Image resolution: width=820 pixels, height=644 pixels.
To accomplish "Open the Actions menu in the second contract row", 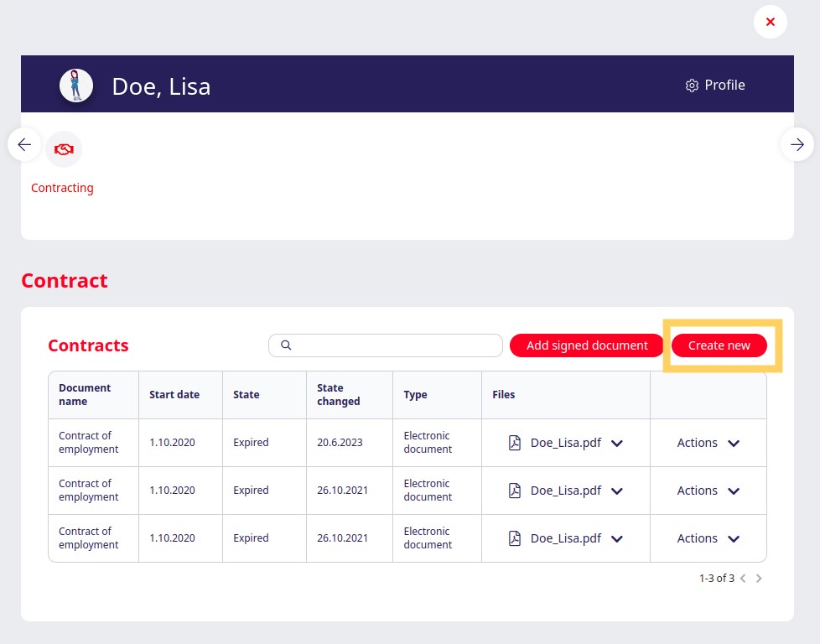I will (708, 491).
